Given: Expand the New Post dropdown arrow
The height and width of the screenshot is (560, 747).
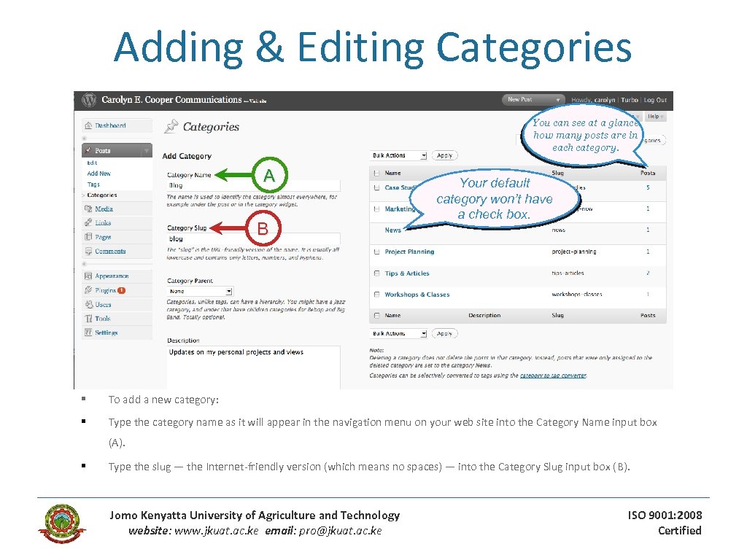Looking at the screenshot, I should pyautogui.click(x=560, y=100).
